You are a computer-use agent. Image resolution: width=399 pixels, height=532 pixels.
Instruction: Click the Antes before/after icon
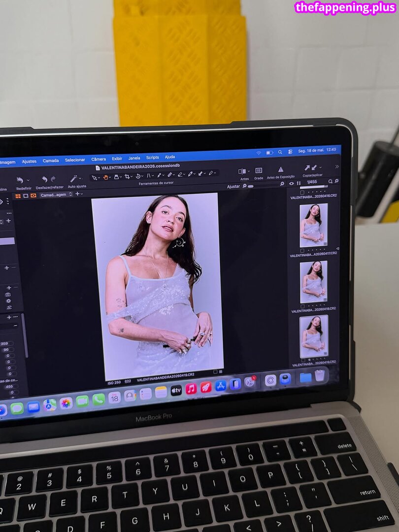click(x=242, y=171)
